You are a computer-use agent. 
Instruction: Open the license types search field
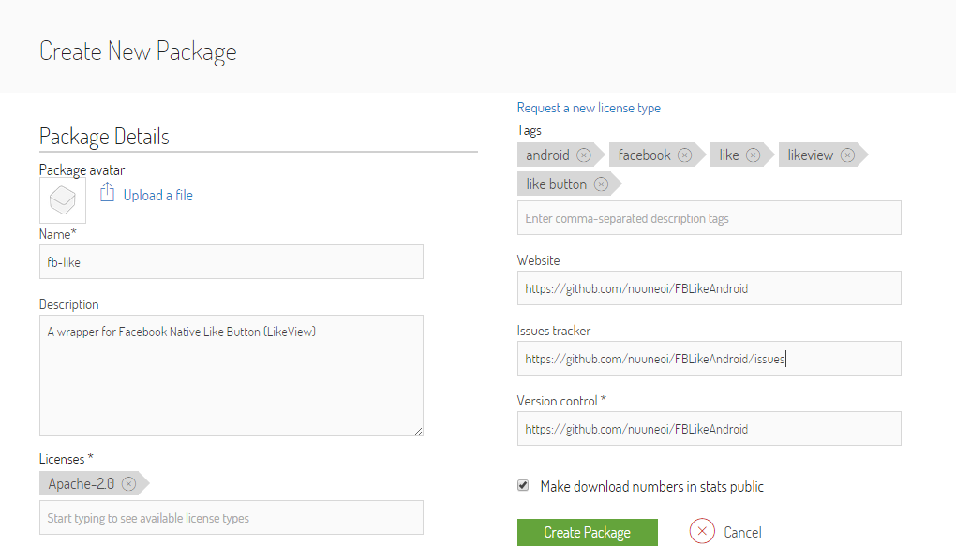coord(231,518)
